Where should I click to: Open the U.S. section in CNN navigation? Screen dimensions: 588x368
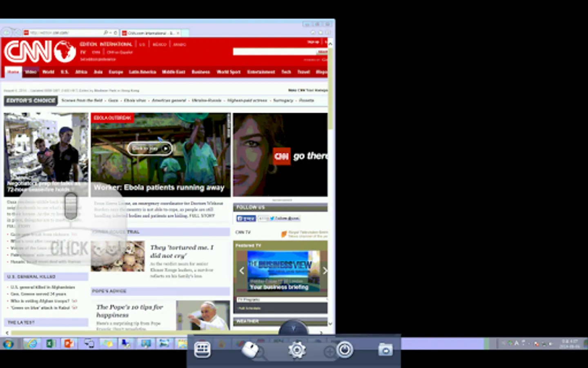point(65,72)
